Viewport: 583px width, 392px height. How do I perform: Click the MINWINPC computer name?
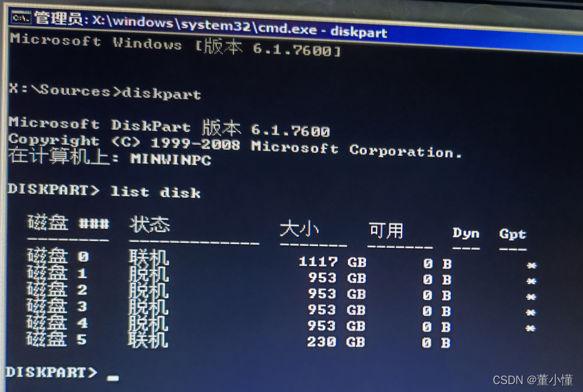coord(171,159)
